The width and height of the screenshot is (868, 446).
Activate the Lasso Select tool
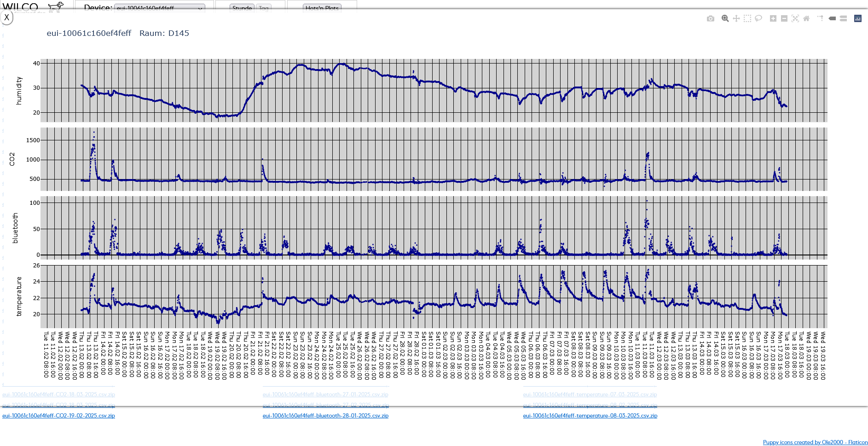click(x=758, y=18)
